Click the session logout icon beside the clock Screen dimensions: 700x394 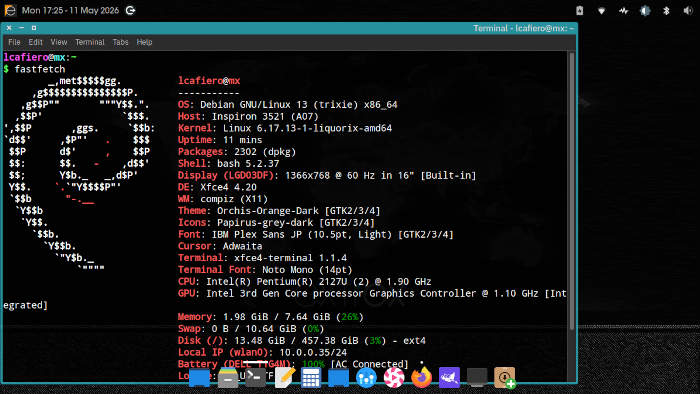(130, 10)
